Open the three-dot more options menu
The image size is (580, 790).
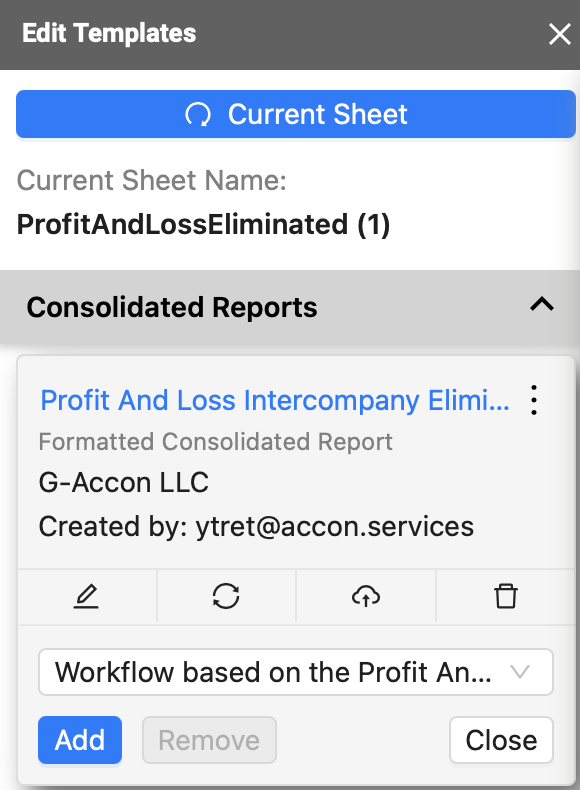tap(534, 400)
